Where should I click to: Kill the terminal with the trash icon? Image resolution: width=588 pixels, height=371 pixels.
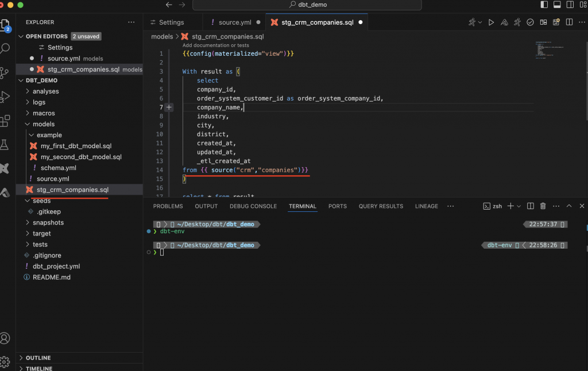(x=543, y=206)
